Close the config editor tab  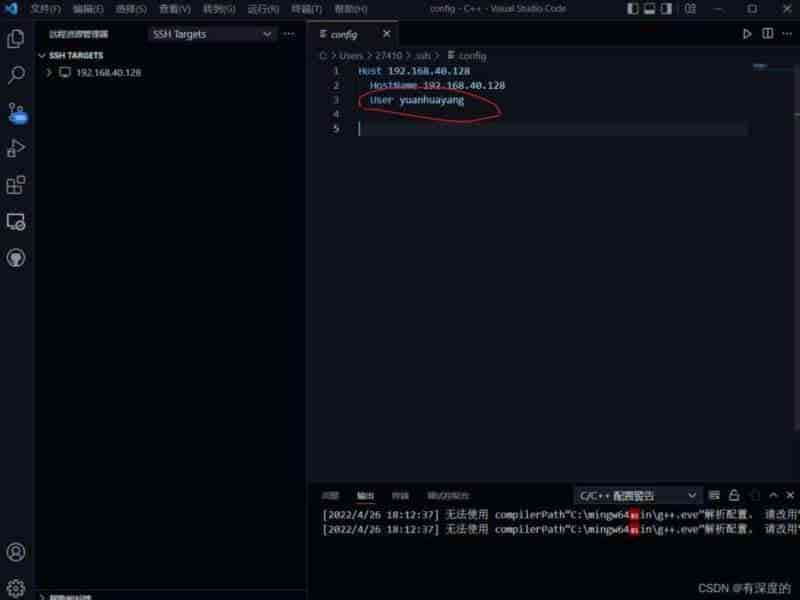[387, 34]
